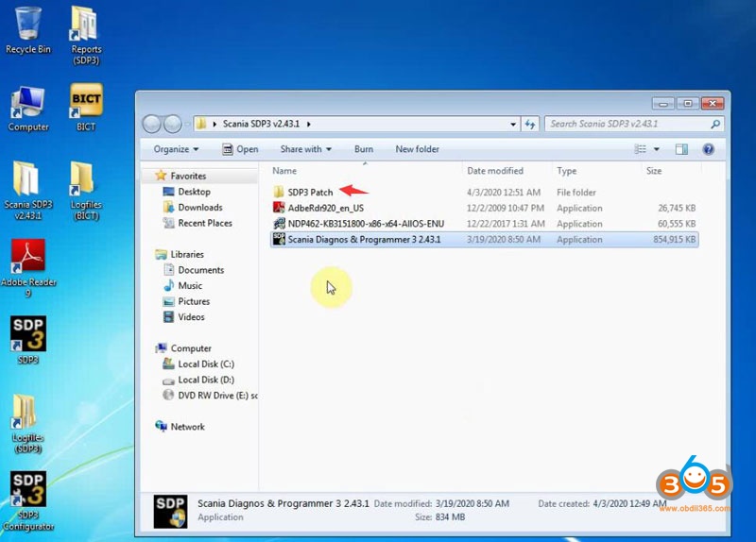Sort files by Name column header
756x542 pixels.
coord(284,171)
